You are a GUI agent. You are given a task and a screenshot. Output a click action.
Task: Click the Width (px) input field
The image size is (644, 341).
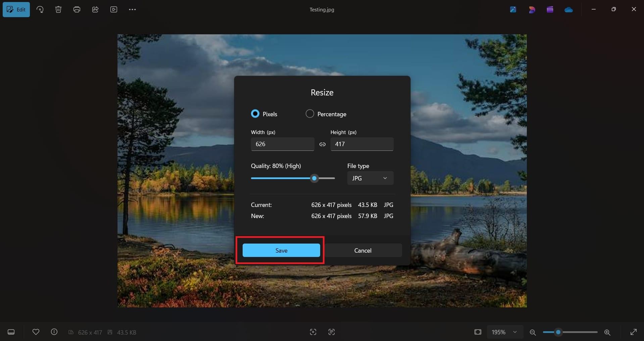283,144
